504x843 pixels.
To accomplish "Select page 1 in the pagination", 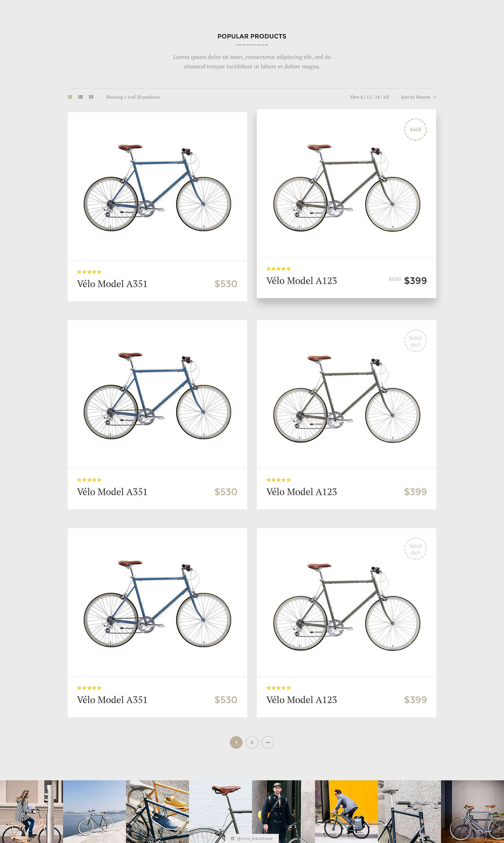I will tap(236, 742).
